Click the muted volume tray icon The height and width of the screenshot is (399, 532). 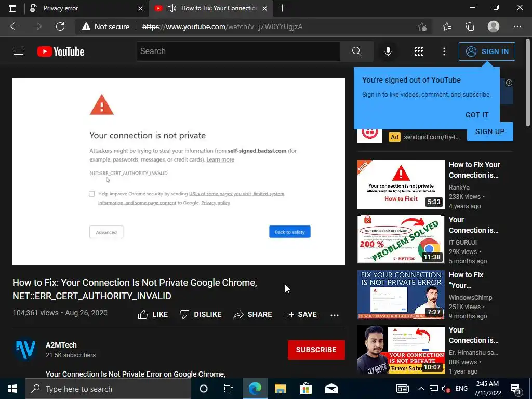446,389
